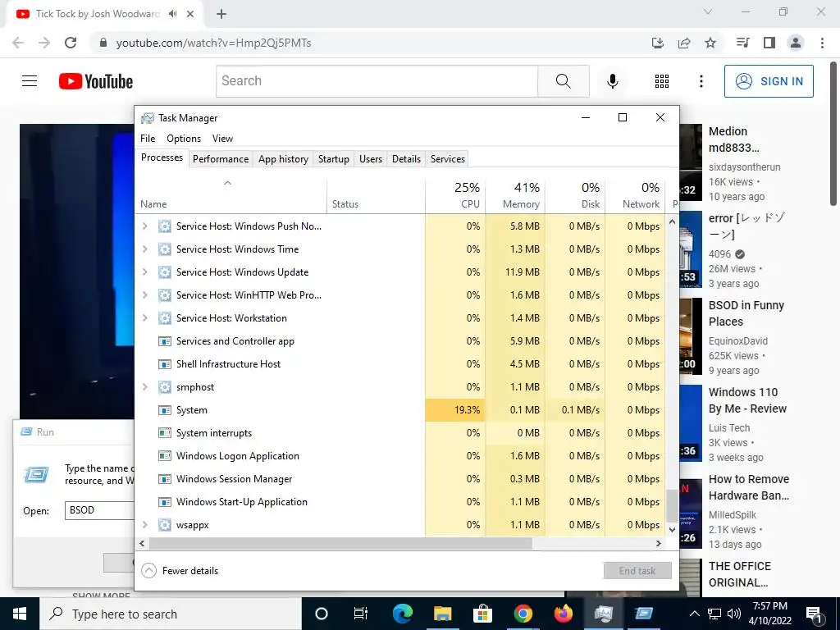
Task: Select the Shell Infrastructure Host row
Action: coord(400,363)
